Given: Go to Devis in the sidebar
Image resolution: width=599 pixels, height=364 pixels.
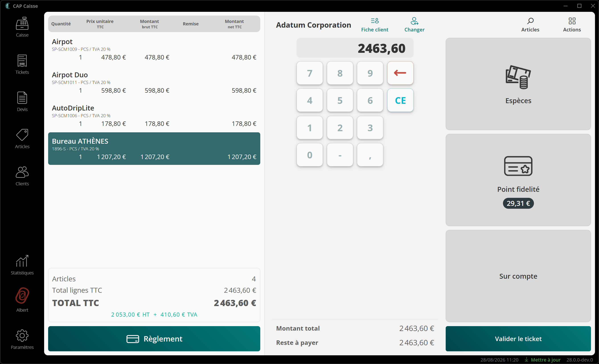Looking at the screenshot, I should pos(22,101).
